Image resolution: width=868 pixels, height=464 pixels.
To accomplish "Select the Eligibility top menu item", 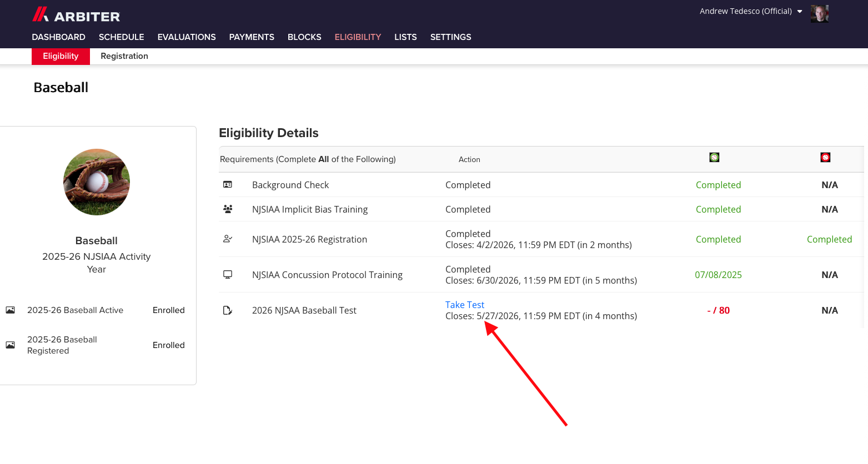I will point(358,37).
